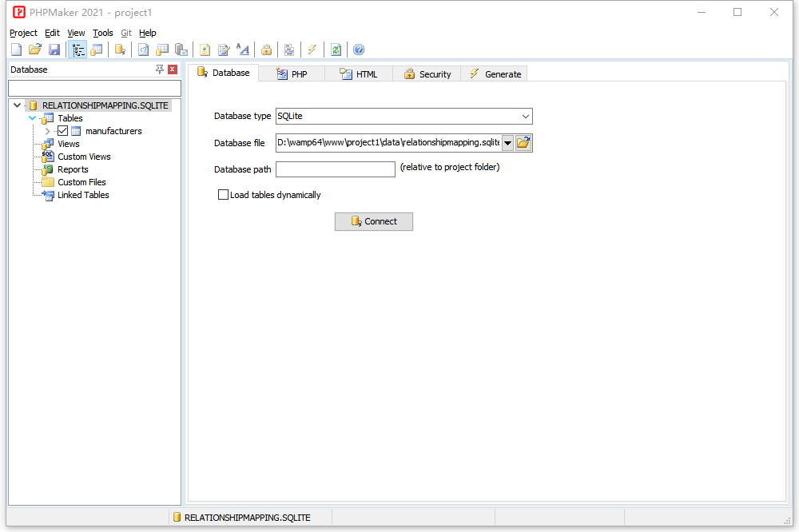Select the Custom Views tree label

(x=84, y=157)
